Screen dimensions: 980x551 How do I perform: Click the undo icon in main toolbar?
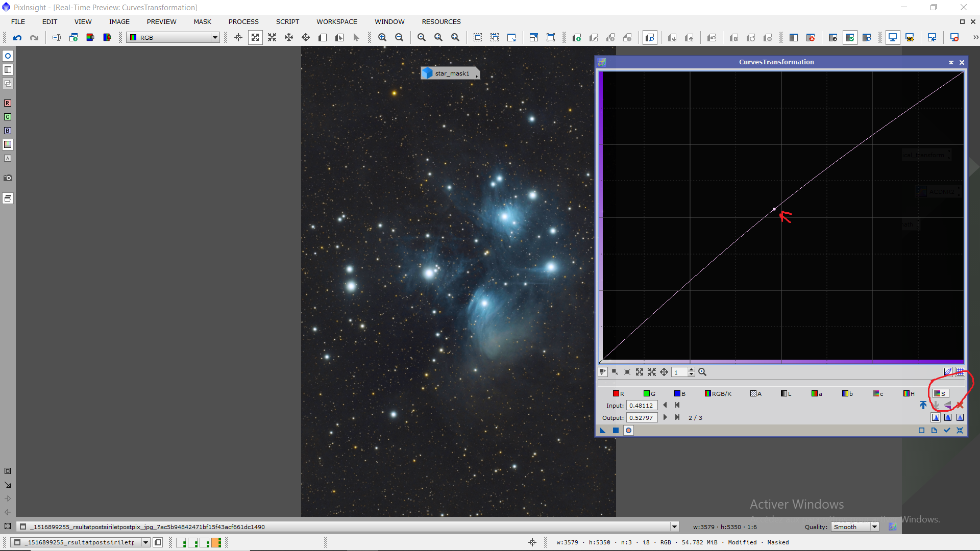click(17, 37)
